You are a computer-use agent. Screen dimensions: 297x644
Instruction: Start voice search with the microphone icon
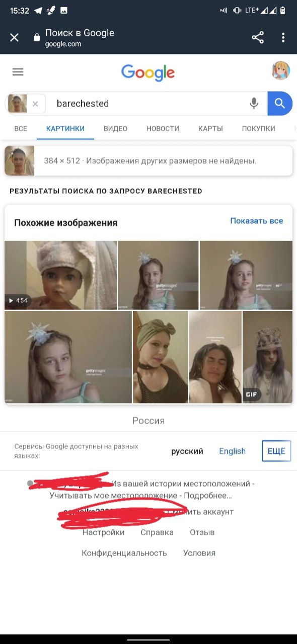click(254, 104)
